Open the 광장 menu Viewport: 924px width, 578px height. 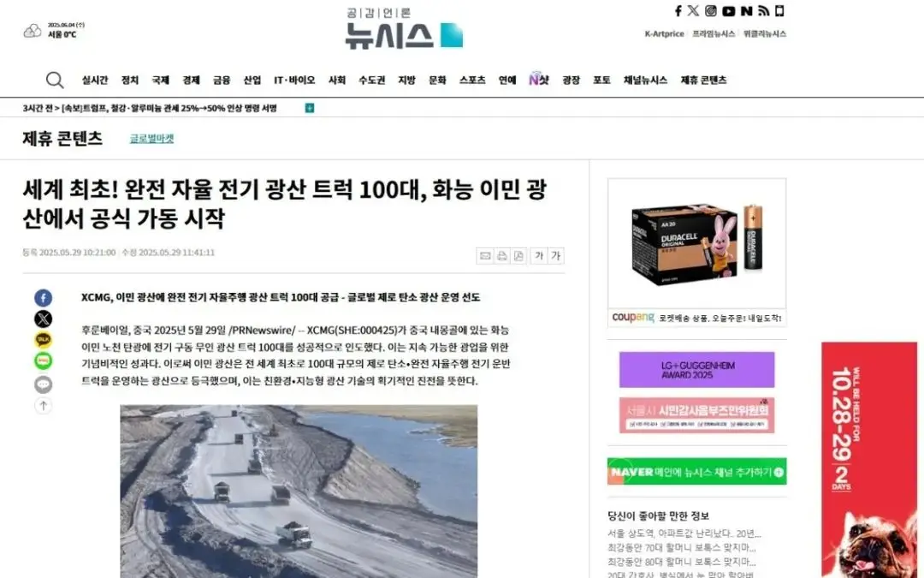571,80
